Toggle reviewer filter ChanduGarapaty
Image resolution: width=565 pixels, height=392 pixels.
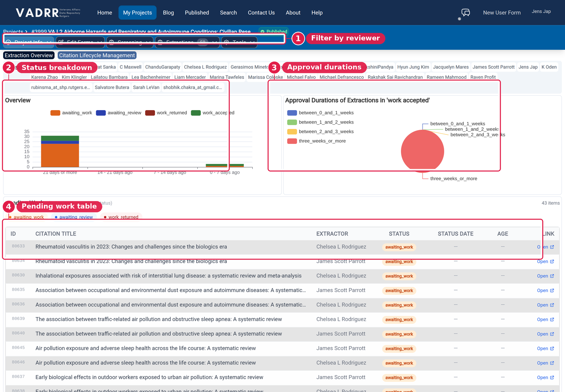162,67
